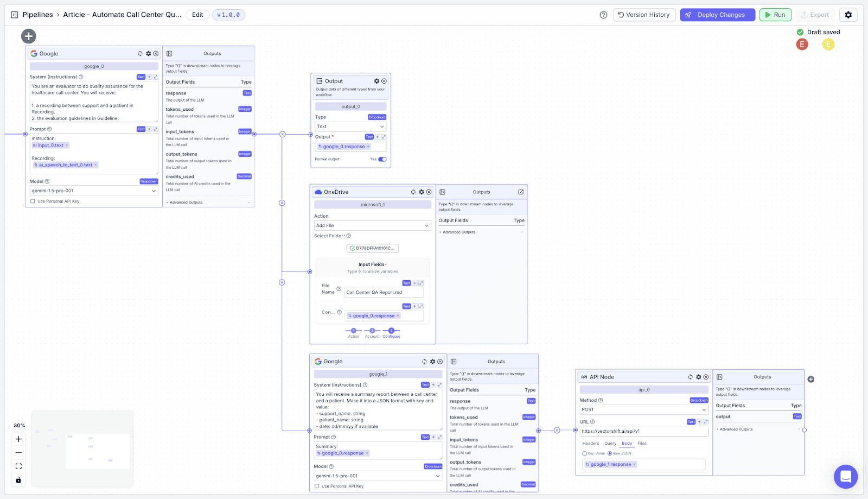Go to Pipelines breadcrumb
Screen dimensions: 868x499
coord(38,15)
